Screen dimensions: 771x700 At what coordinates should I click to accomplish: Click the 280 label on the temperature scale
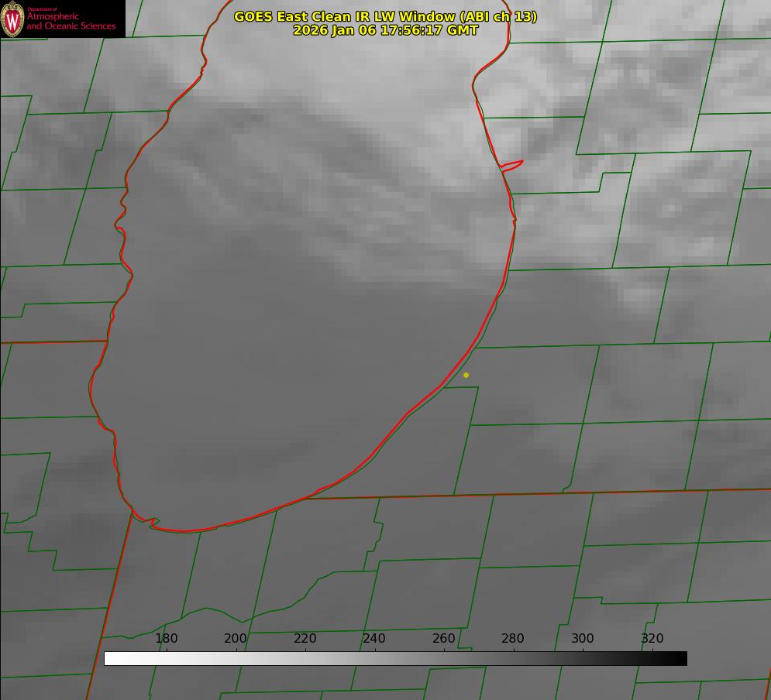(513, 639)
